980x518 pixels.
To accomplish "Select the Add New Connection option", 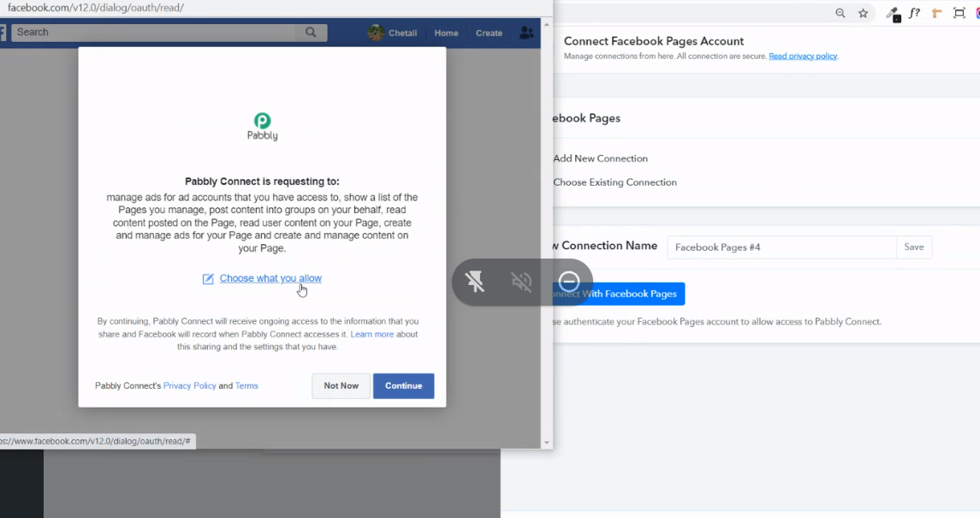I will 600,158.
